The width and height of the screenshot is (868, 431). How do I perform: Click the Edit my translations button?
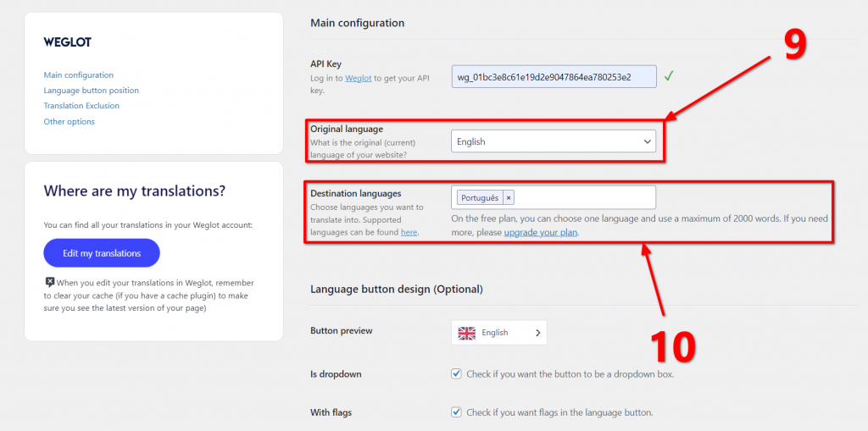pos(102,253)
